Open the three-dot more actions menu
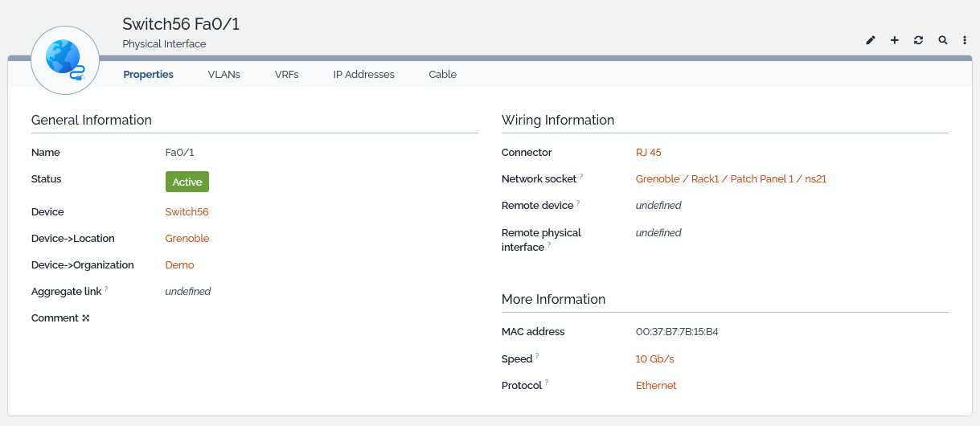This screenshot has height=426, width=980. click(965, 40)
